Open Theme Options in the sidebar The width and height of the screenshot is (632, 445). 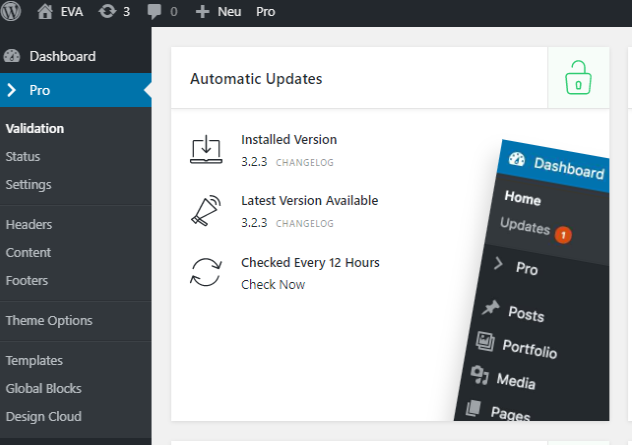tap(49, 320)
